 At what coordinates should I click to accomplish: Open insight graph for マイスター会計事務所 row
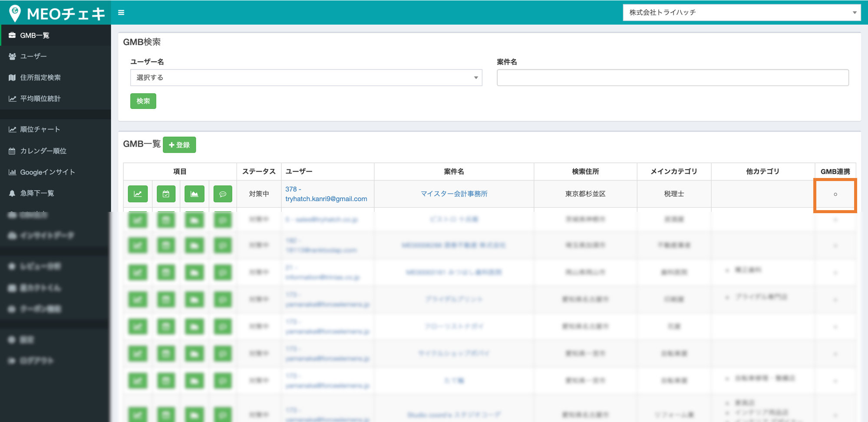(194, 194)
